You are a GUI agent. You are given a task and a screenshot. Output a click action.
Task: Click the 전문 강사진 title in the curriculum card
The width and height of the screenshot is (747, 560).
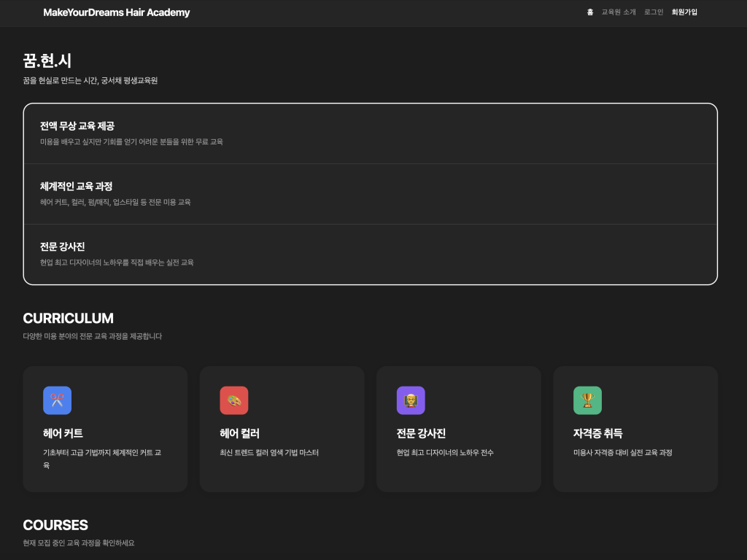pyautogui.click(x=421, y=434)
